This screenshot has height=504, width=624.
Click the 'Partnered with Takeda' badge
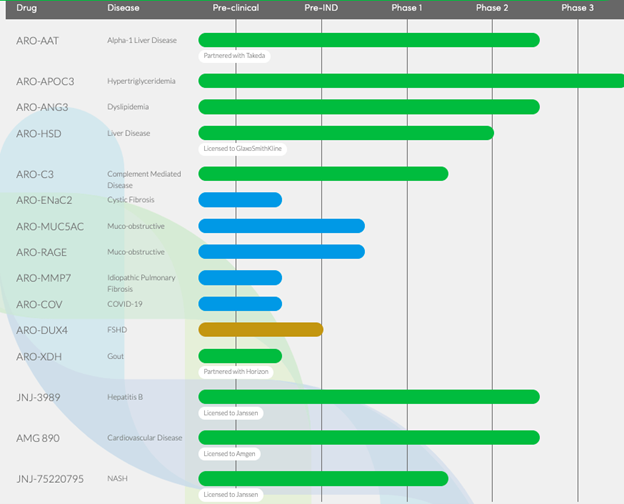[236, 55]
